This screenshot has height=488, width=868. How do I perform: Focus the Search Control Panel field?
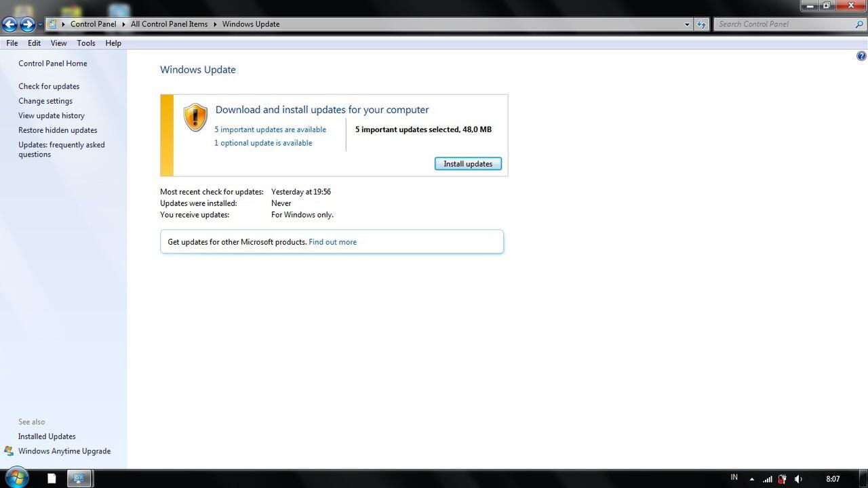[x=783, y=24]
